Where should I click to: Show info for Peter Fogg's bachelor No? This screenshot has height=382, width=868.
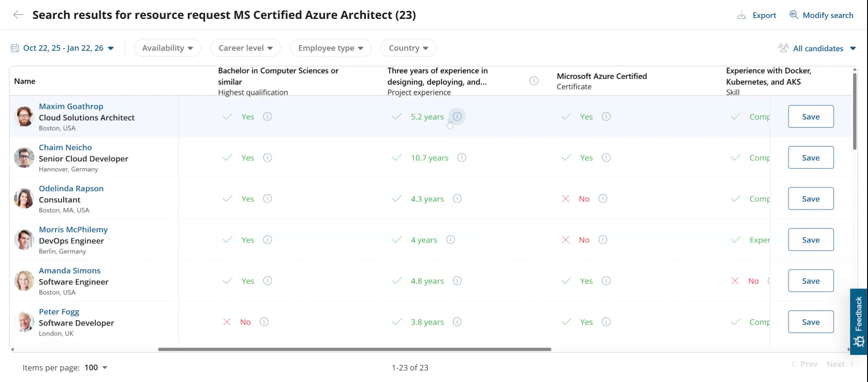264,322
